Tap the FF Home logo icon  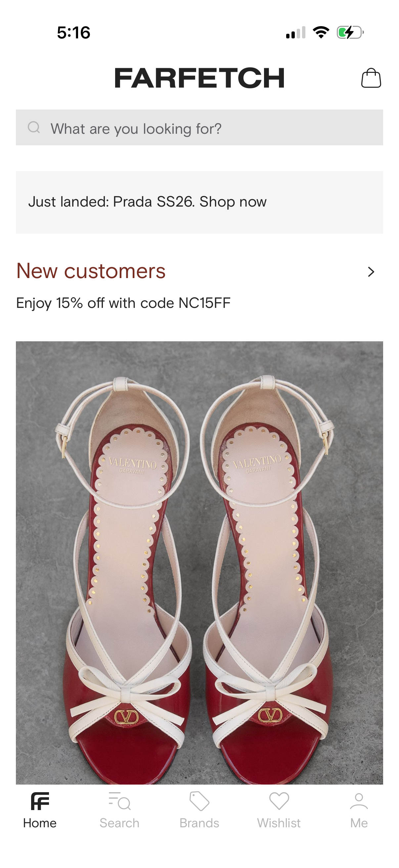point(40,801)
